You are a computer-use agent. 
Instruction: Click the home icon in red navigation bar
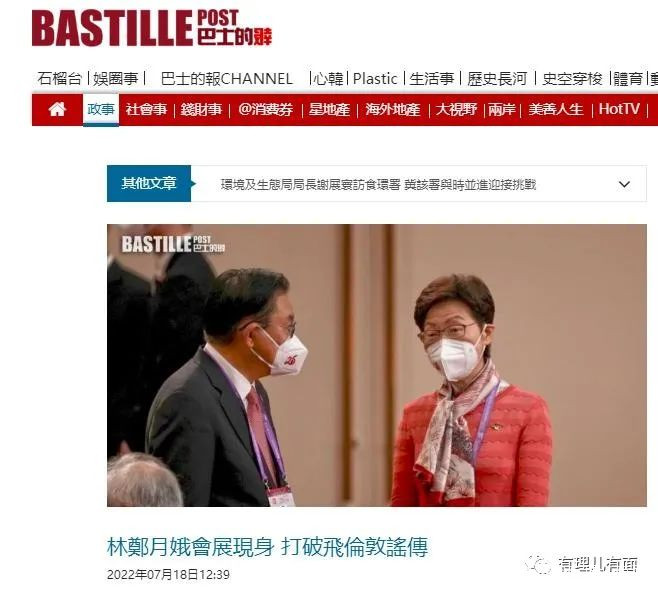click(x=57, y=110)
